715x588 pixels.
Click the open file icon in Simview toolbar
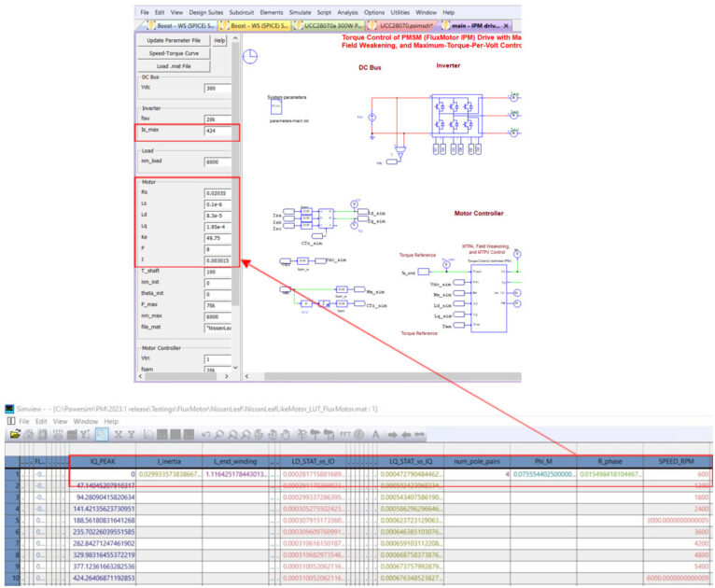14,435
